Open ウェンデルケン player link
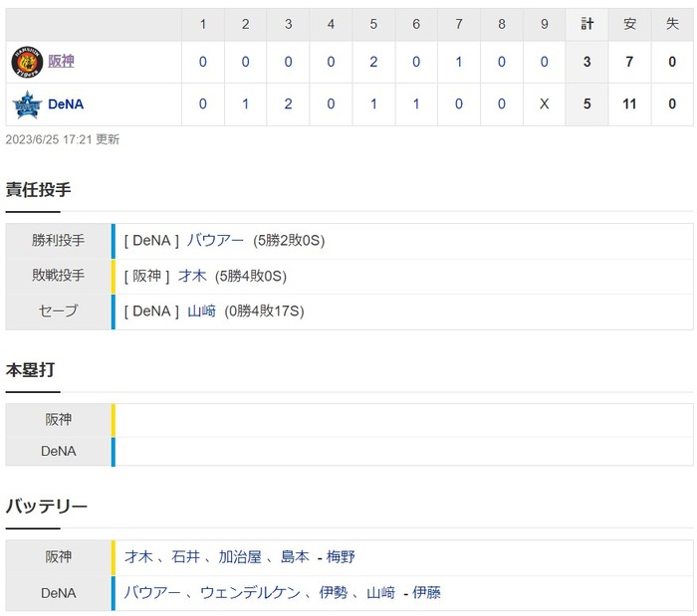The height and width of the screenshot is (616, 697). click(x=250, y=592)
